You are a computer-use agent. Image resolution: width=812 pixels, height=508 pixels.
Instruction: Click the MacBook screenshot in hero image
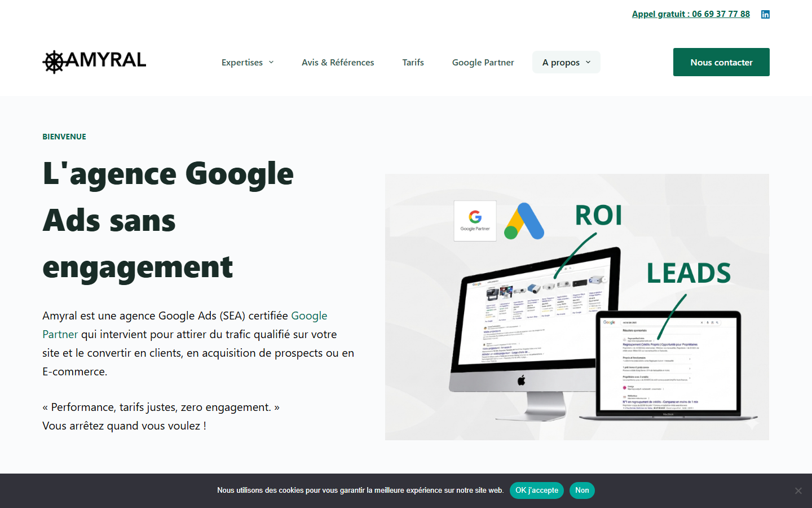tap(668, 364)
